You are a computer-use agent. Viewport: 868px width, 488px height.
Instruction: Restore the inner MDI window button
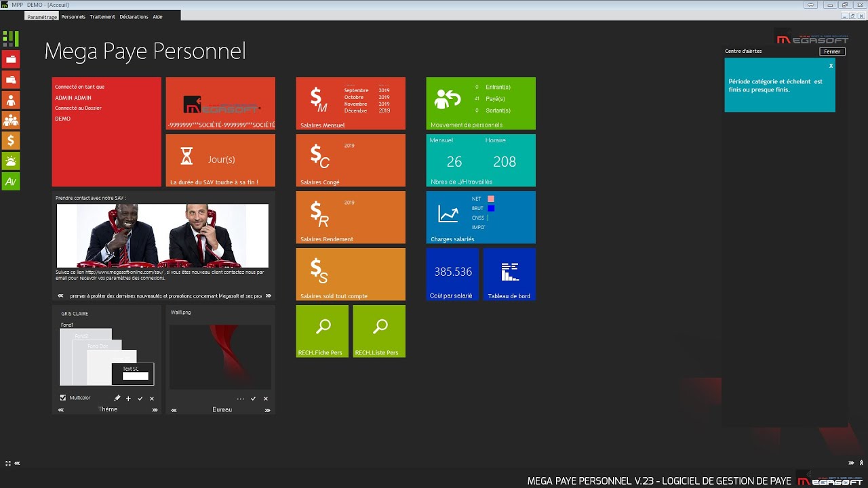click(852, 16)
